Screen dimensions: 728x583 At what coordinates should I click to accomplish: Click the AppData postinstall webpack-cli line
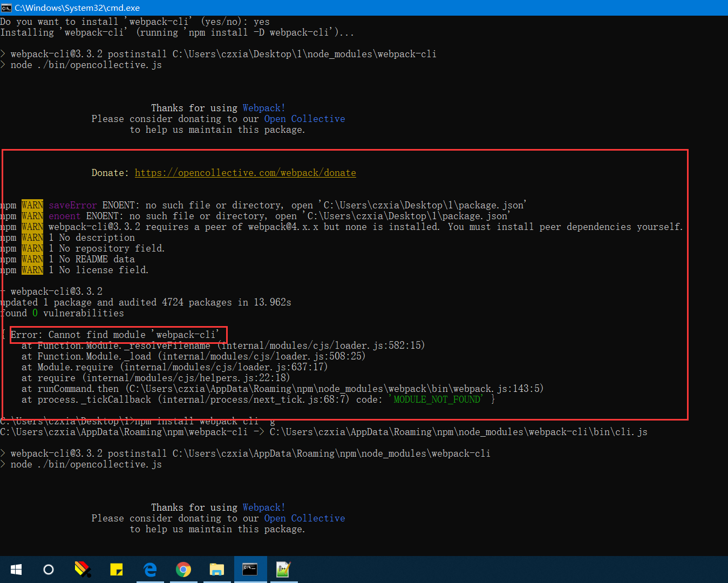[x=246, y=453]
